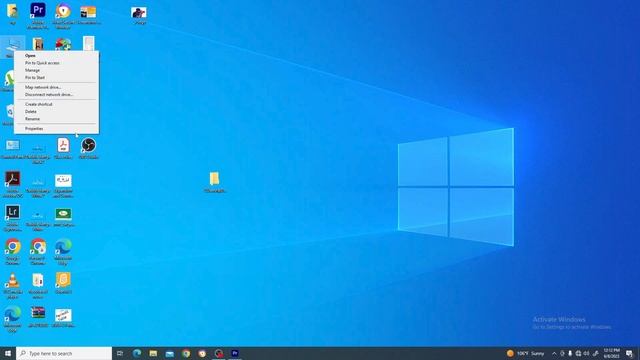Screen dimensions: 640x360
Task: Launch Microsoft Edge from the taskbar
Action: click(137, 353)
